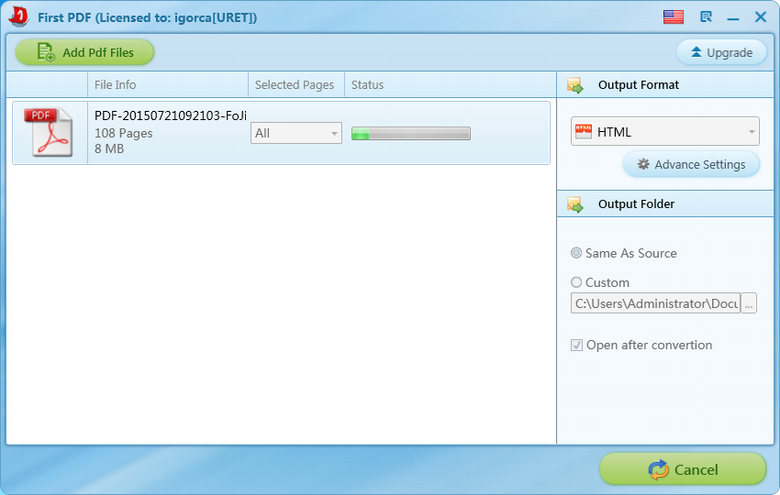780x495 pixels.
Task: Click the custom output path field
Action: pyautogui.click(x=656, y=303)
